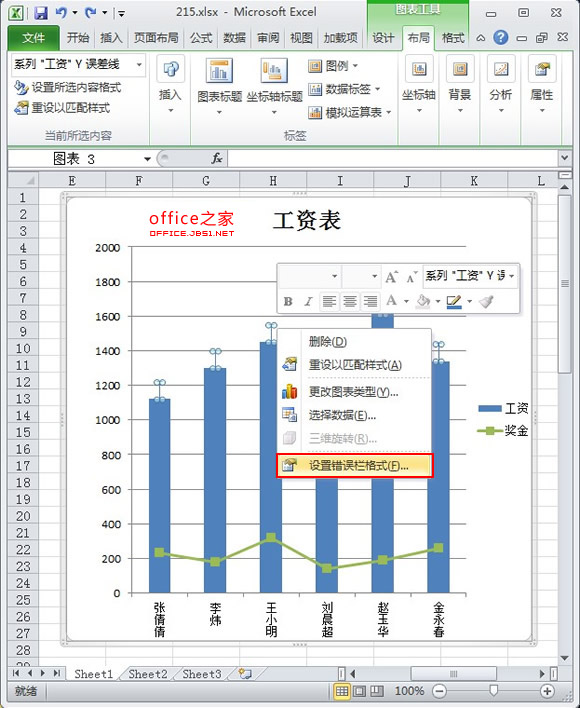The width and height of the screenshot is (580, 708).
Task: Click center align in mini toolbar
Action: point(350,301)
